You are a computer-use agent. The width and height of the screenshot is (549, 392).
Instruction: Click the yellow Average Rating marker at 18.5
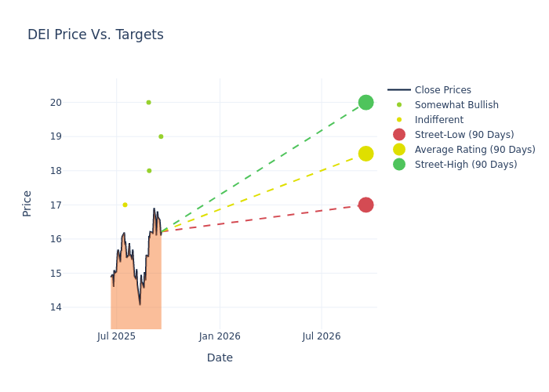click(365, 154)
